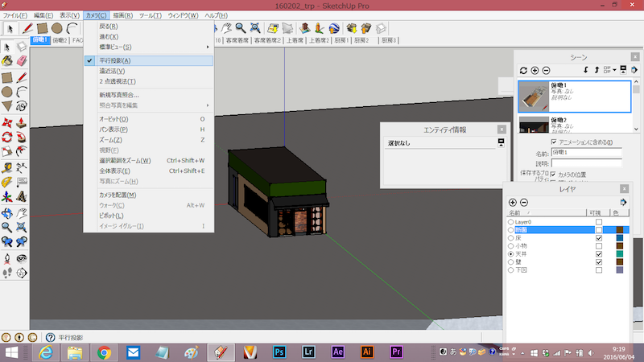Open the layer panel details arrow menu

click(623, 202)
